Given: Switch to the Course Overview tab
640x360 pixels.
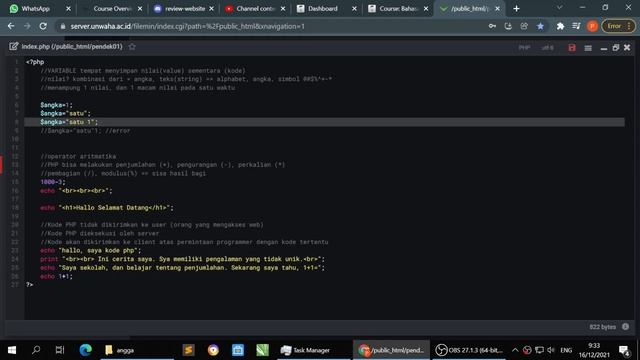Looking at the screenshot, I should [111, 9].
